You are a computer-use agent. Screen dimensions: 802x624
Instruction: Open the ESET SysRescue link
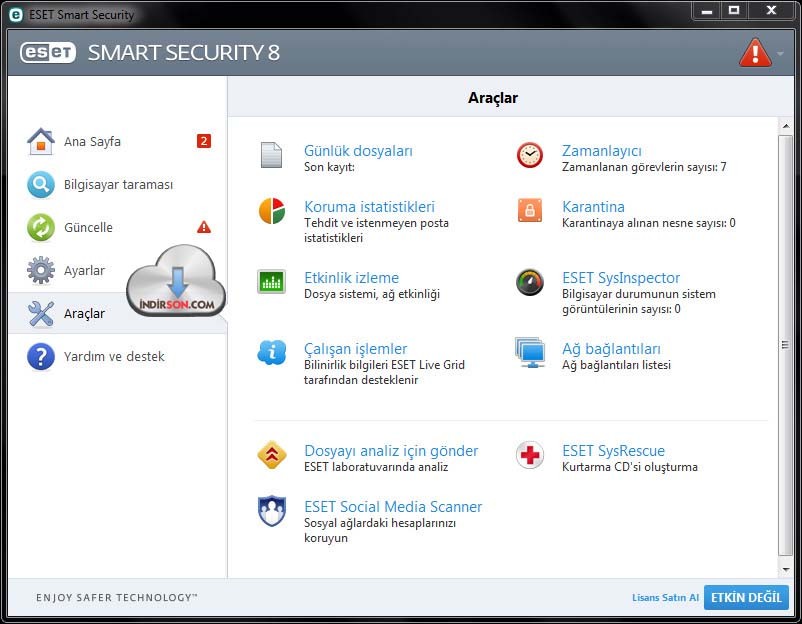(613, 451)
